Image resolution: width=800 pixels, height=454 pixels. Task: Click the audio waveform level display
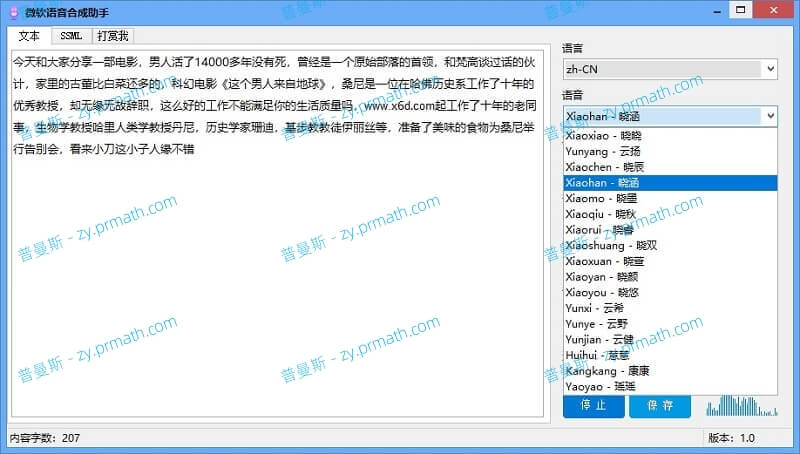click(x=742, y=406)
